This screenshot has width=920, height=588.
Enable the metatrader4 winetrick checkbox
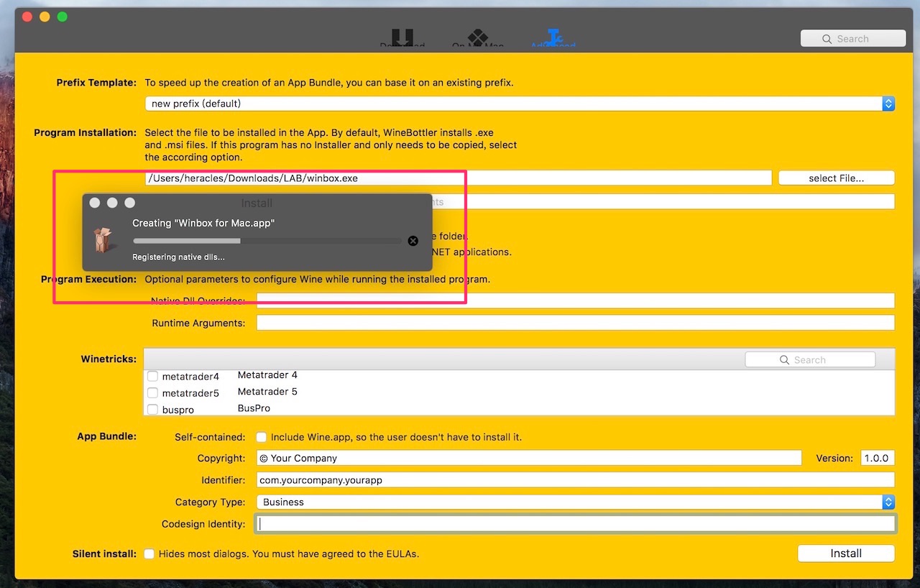click(x=152, y=376)
